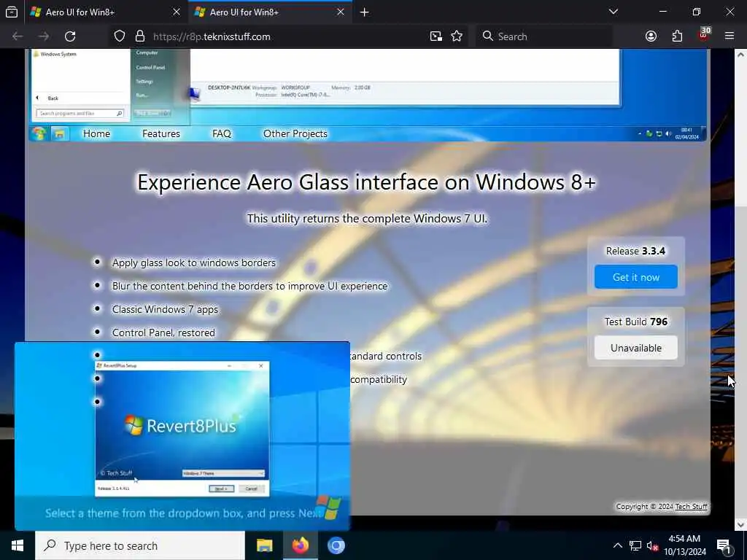Click text Apply glass look to windows borders

point(194,262)
